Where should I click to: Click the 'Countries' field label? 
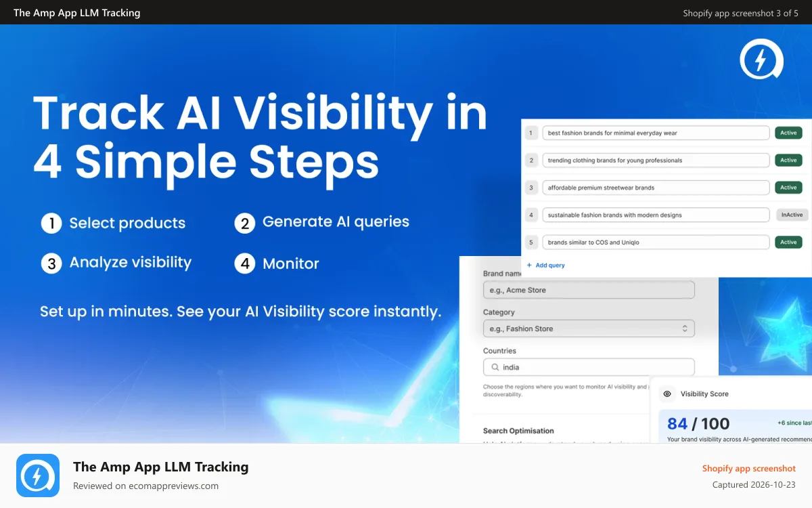[x=499, y=351]
